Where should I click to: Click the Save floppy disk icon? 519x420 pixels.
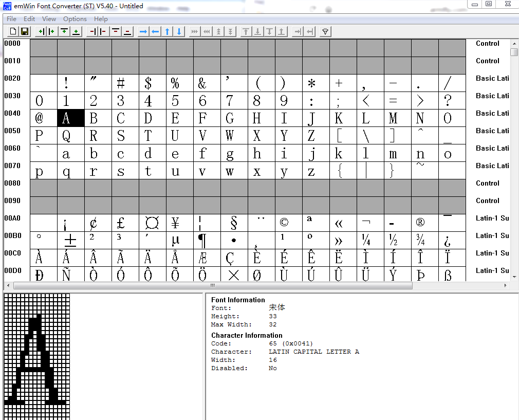click(x=24, y=31)
